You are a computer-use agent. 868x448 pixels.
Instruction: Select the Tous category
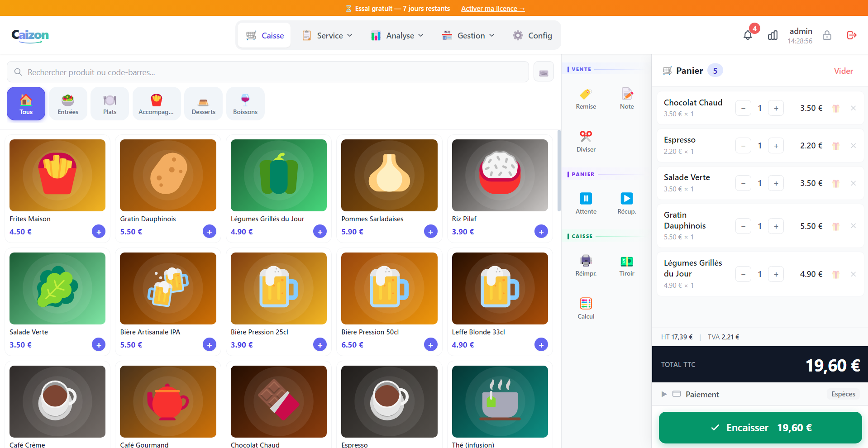26,104
